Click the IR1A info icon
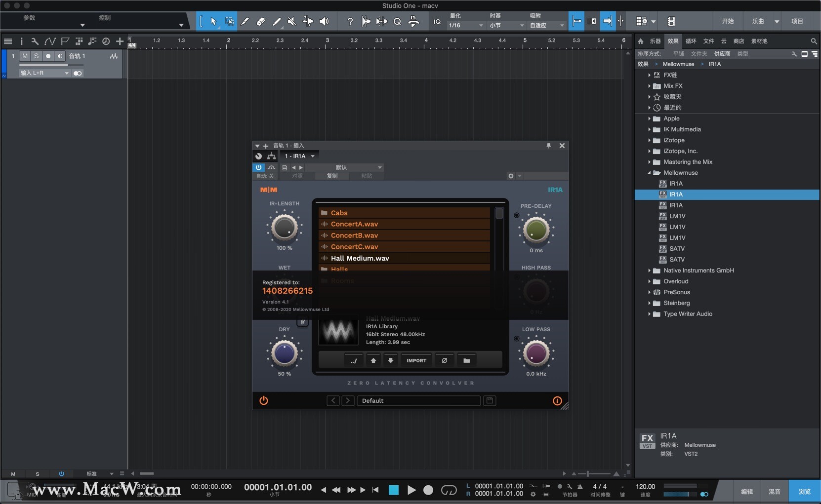Viewport: 821px width, 504px height. tap(557, 401)
